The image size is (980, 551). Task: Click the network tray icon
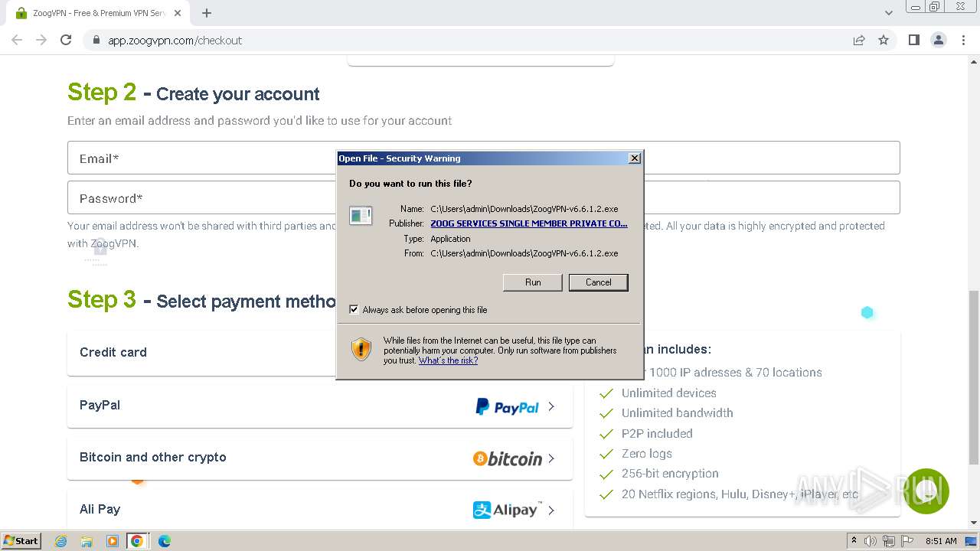pos(888,541)
